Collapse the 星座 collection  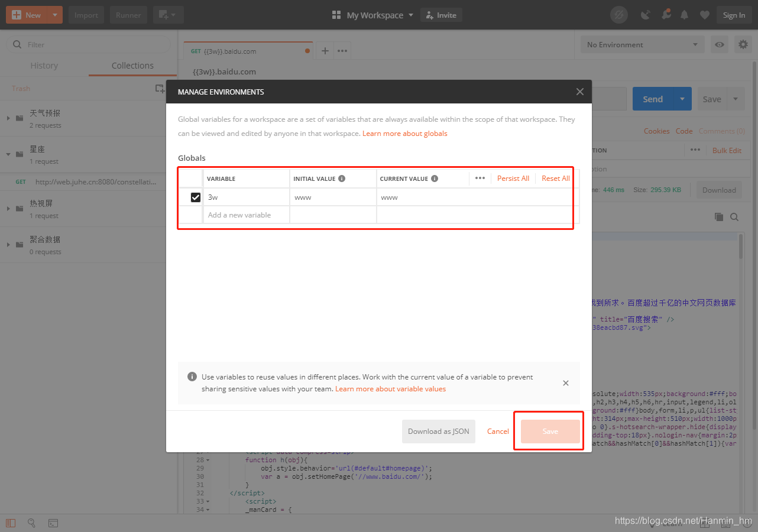coord(8,154)
